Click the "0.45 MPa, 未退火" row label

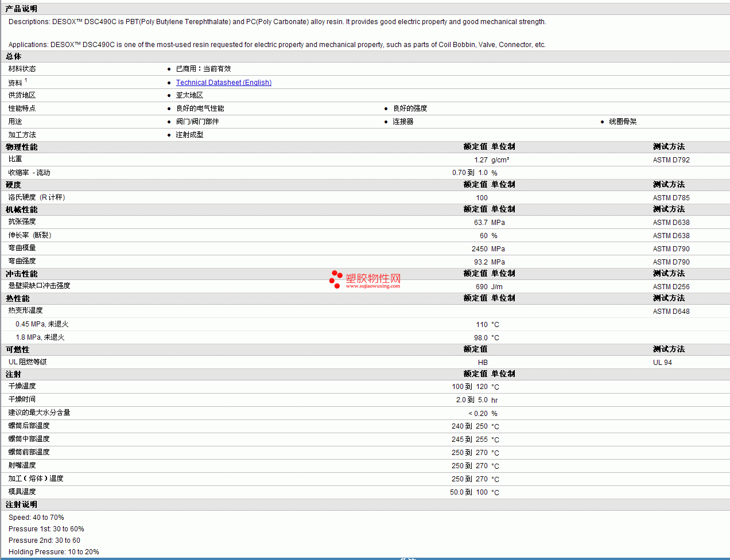tap(42, 324)
